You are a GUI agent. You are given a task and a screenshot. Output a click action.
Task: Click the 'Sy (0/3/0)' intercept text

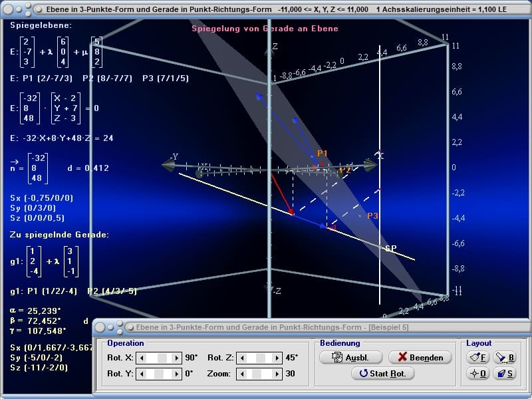coord(33,207)
